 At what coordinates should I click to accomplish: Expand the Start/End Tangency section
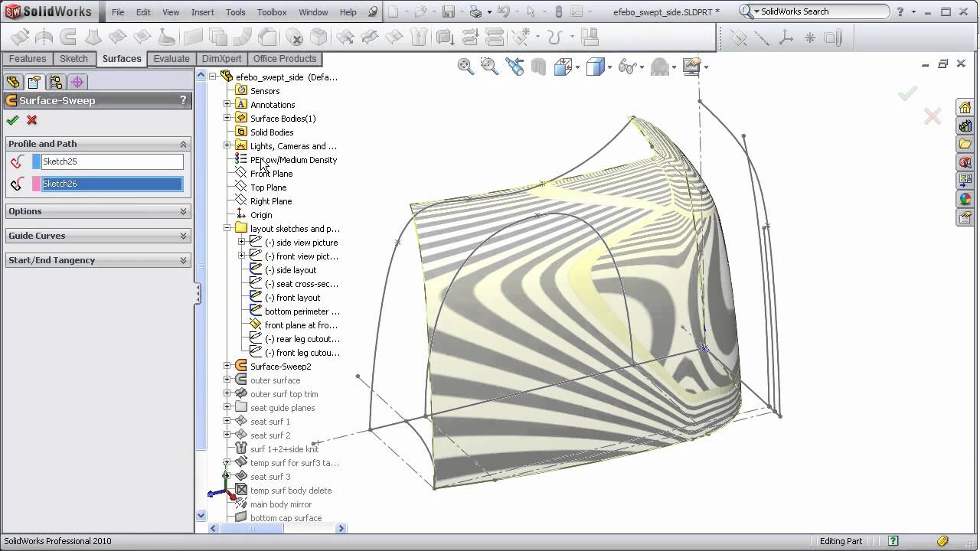click(x=98, y=260)
